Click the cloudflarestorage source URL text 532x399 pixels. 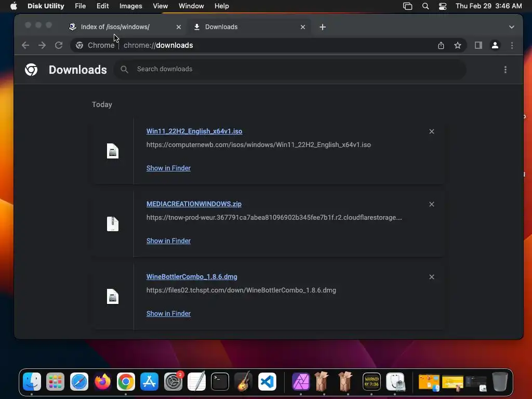pos(274,217)
